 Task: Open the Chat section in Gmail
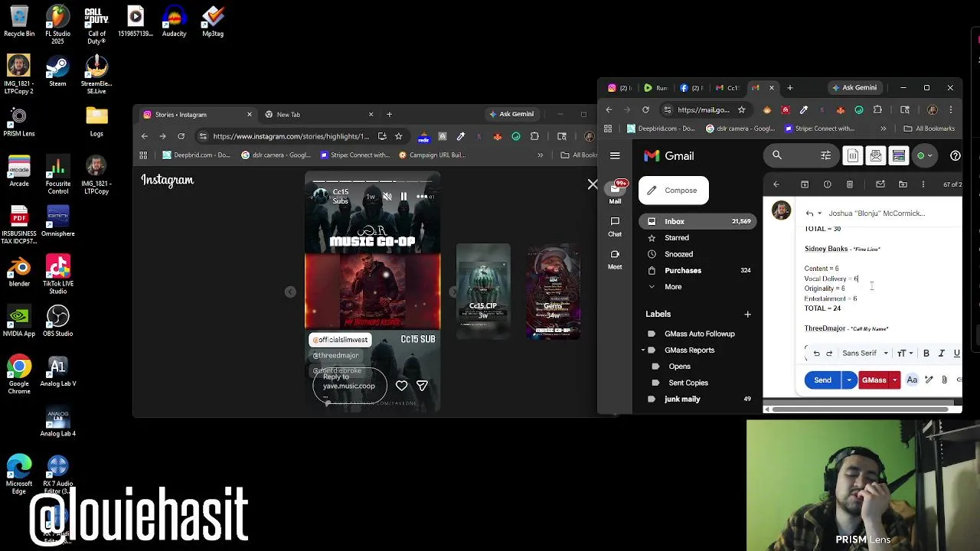(x=615, y=227)
